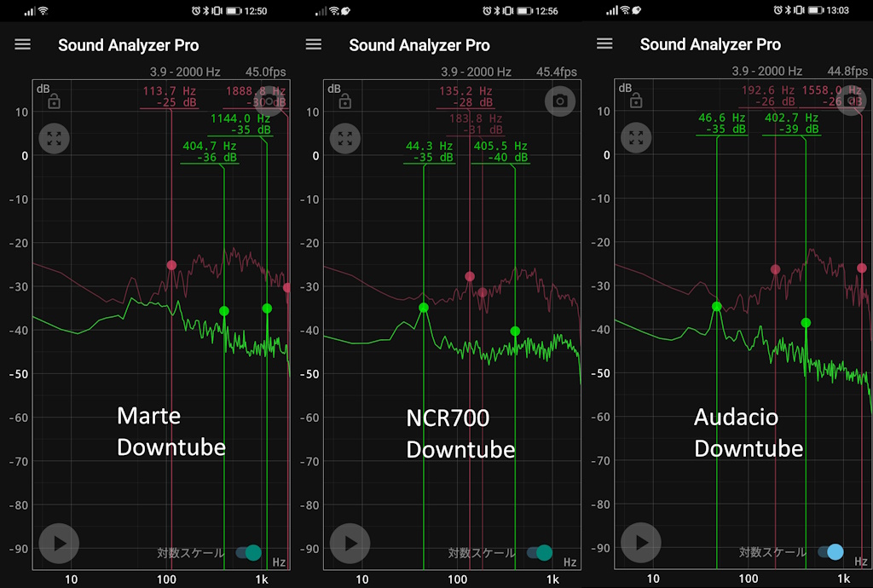Screen dimensions: 873x588
Task: Tap the green 1144.0 Hz peak label
Action: coord(240,124)
